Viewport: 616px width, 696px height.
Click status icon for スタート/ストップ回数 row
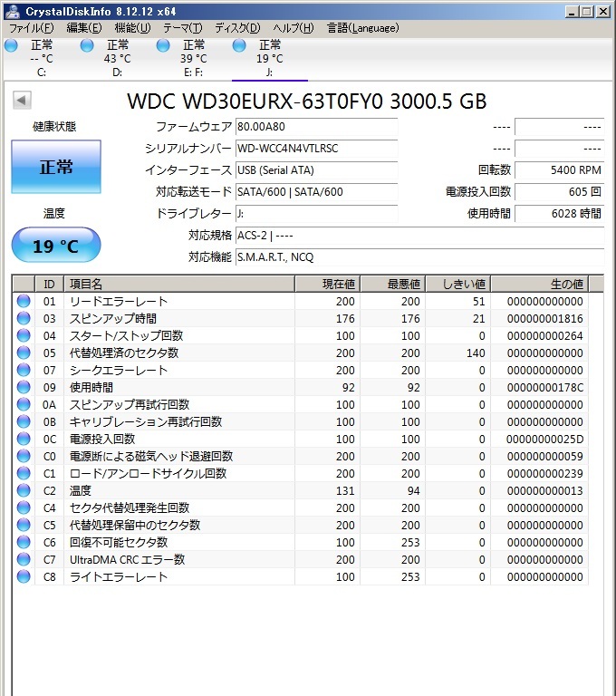coord(24,335)
